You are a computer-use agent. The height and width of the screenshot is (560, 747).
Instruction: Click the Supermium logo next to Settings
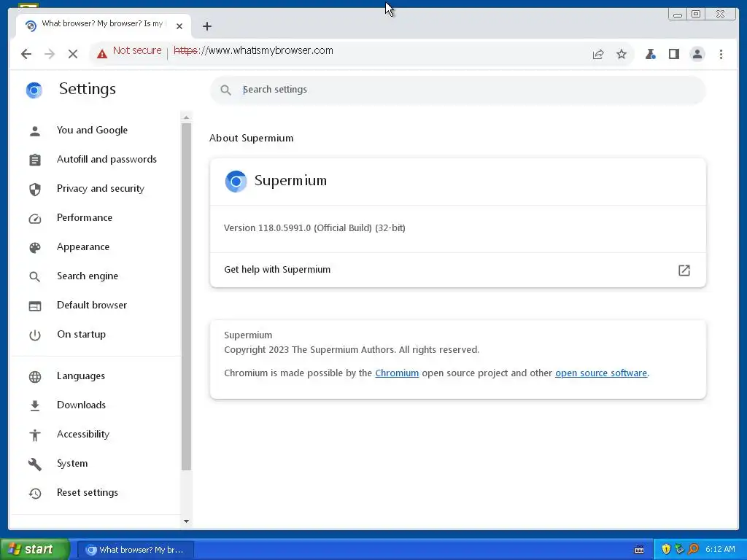34,90
